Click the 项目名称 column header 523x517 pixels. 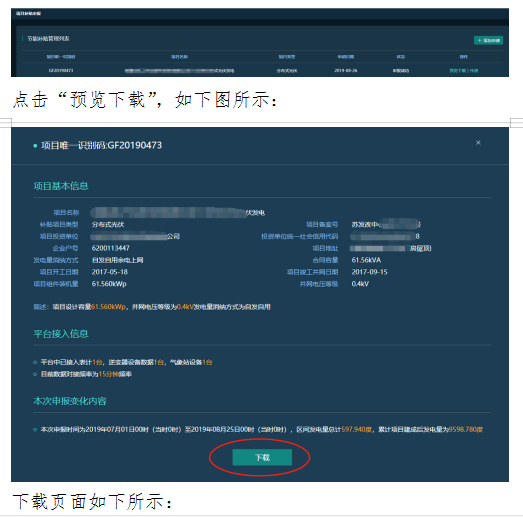(x=179, y=57)
